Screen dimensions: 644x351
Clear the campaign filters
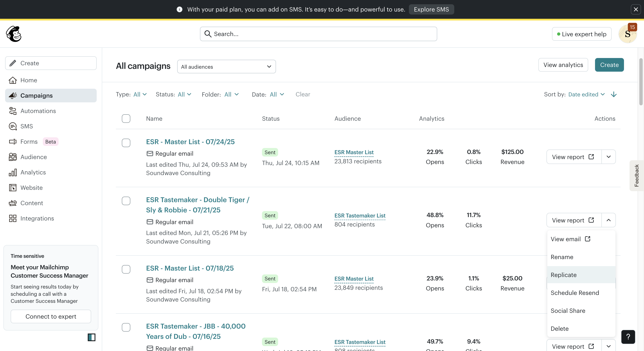point(303,94)
